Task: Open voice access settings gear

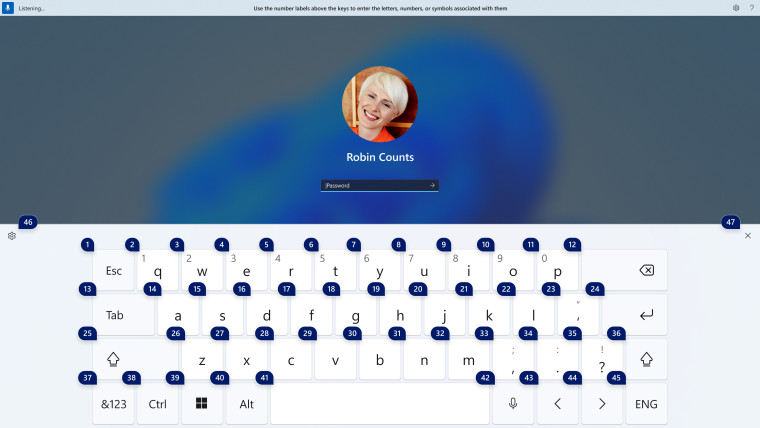Action: pyautogui.click(x=736, y=7)
